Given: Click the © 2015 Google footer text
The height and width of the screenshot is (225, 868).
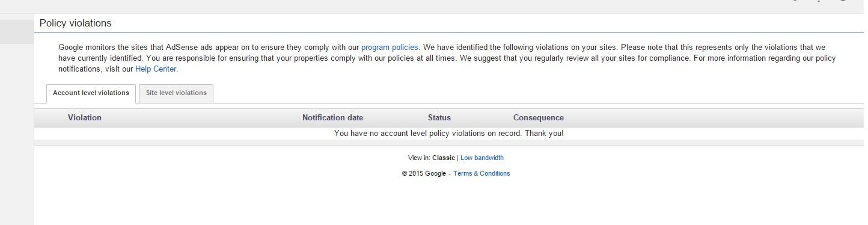Looking at the screenshot, I should [x=424, y=173].
